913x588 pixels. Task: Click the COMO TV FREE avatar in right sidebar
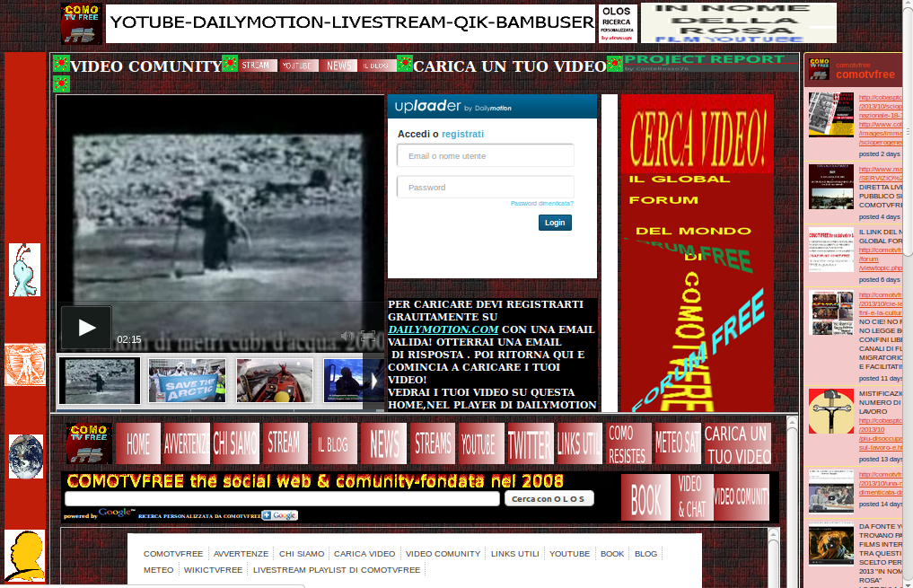(x=820, y=69)
